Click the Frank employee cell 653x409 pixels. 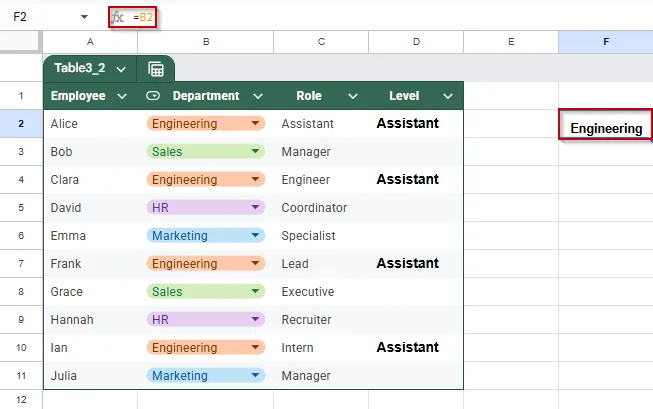[90, 264]
